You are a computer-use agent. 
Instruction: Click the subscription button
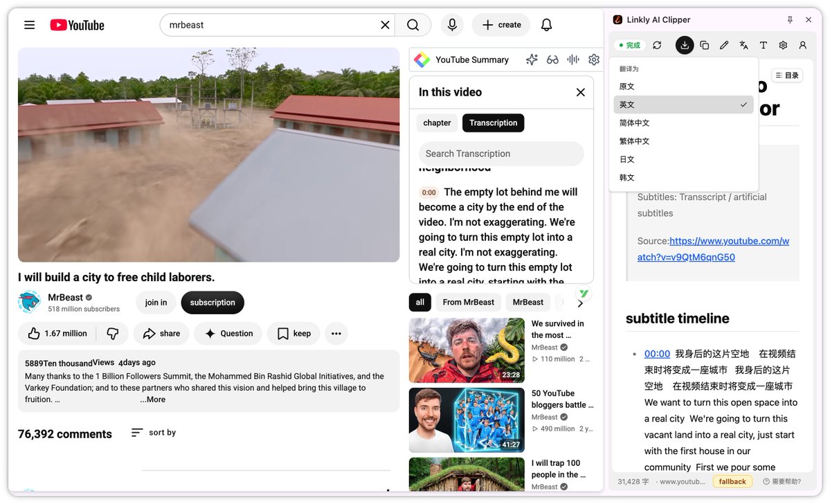tap(213, 303)
